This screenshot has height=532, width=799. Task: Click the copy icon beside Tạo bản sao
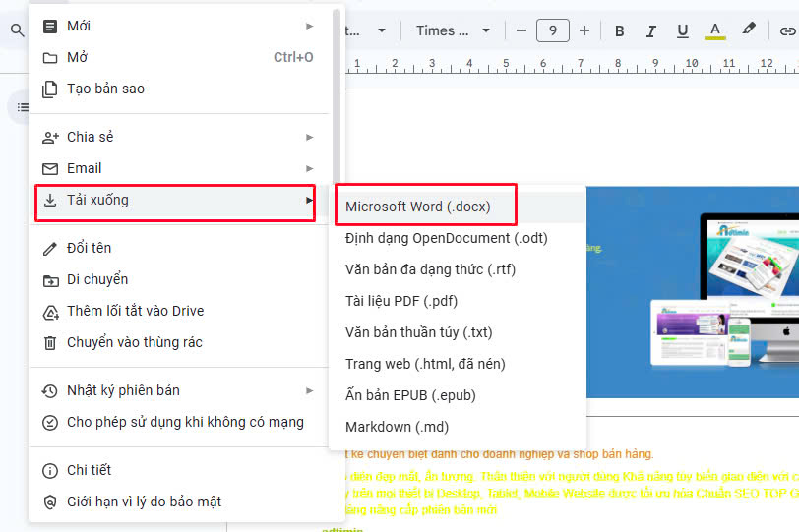(50, 89)
